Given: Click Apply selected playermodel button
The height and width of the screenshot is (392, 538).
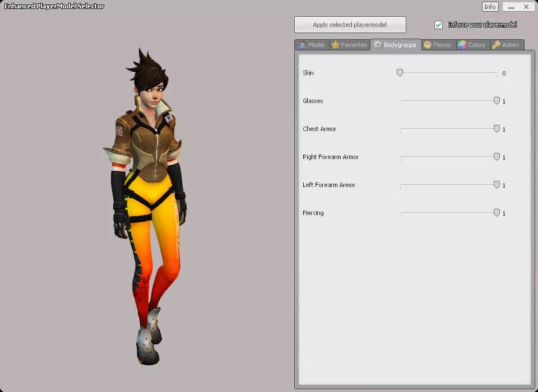Looking at the screenshot, I should pos(350,25).
